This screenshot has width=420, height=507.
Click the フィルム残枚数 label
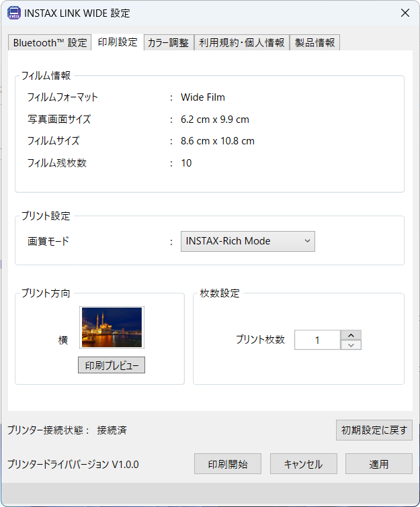pos(57,163)
